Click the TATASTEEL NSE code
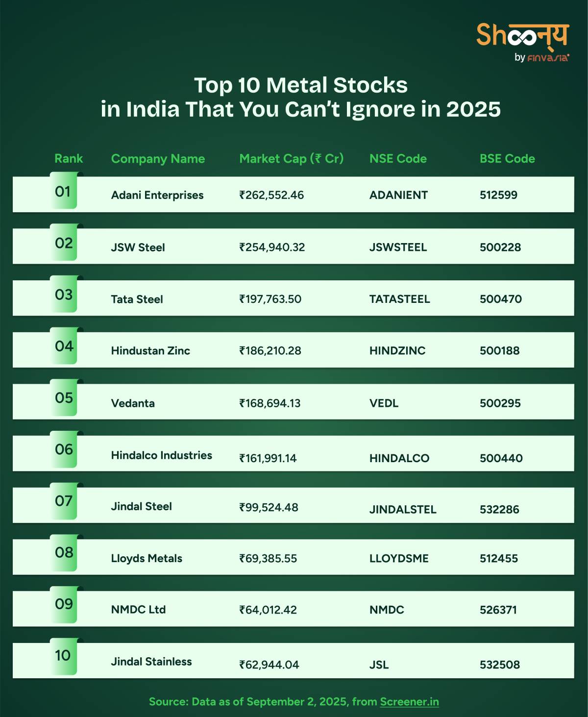Viewport: 588px width, 717px height. coord(399,299)
